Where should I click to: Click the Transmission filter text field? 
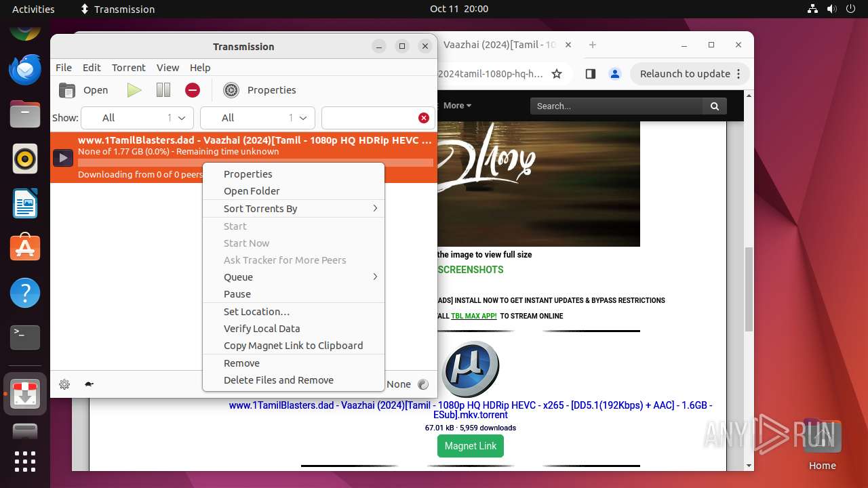point(369,118)
